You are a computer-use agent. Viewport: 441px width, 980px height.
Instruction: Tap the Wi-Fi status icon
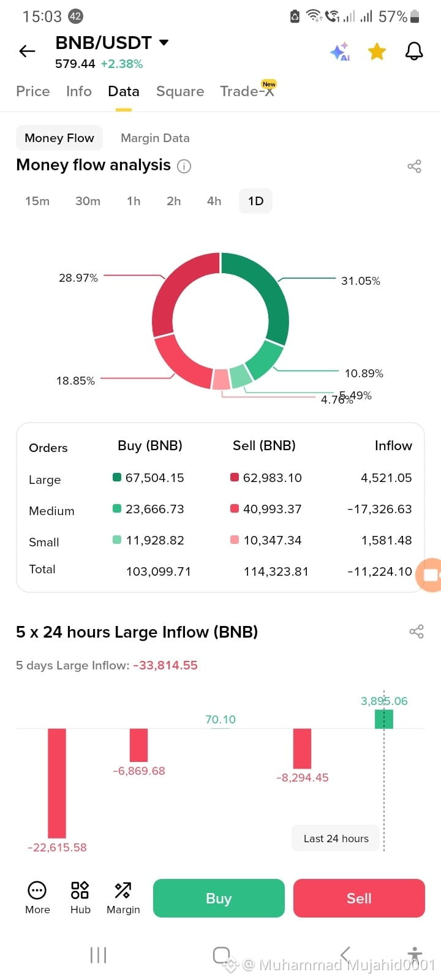pyautogui.click(x=314, y=16)
